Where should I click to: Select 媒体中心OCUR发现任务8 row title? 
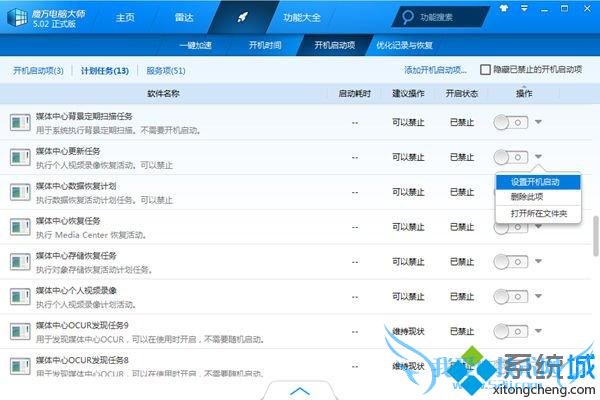82,360
